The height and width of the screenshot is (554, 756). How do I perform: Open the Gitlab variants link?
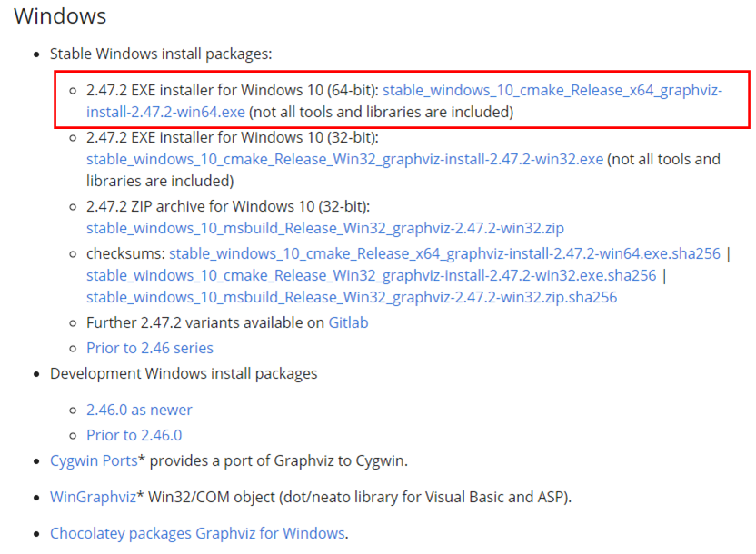coord(348,322)
